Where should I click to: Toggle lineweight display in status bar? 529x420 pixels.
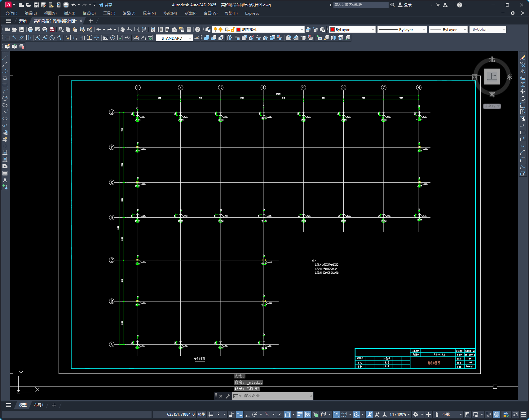pos(300,414)
